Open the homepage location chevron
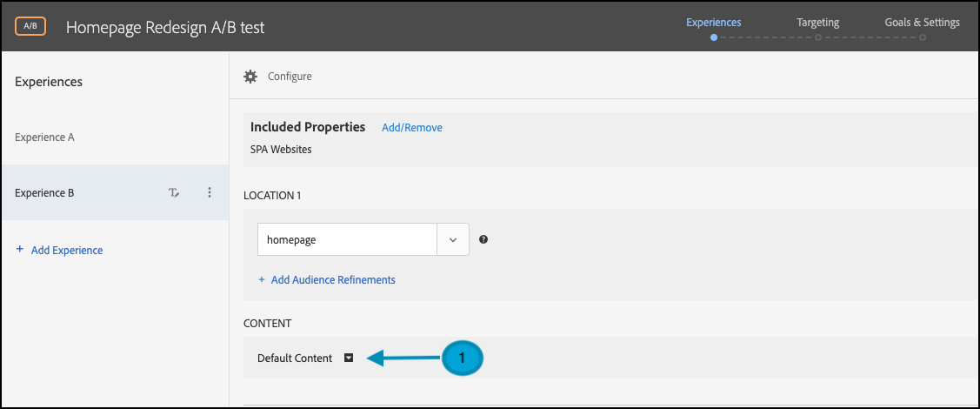Viewport: 980px width, 409px height. click(x=453, y=239)
